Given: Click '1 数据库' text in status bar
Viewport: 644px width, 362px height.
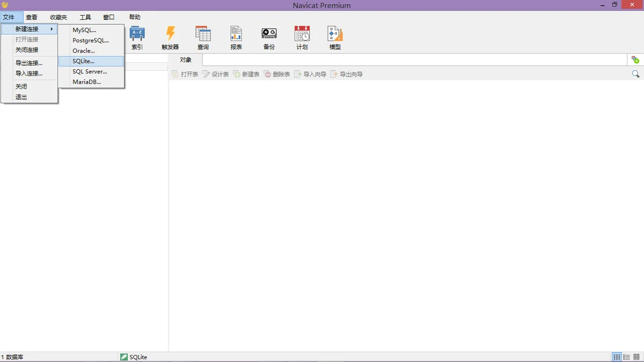Looking at the screenshot, I should pyautogui.click(x=12, y=357).
